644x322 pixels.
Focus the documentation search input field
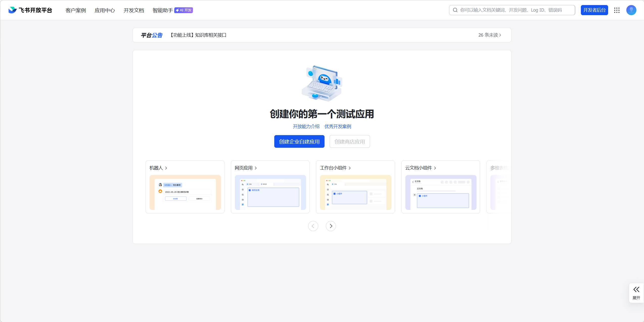[x=513, y=10]
